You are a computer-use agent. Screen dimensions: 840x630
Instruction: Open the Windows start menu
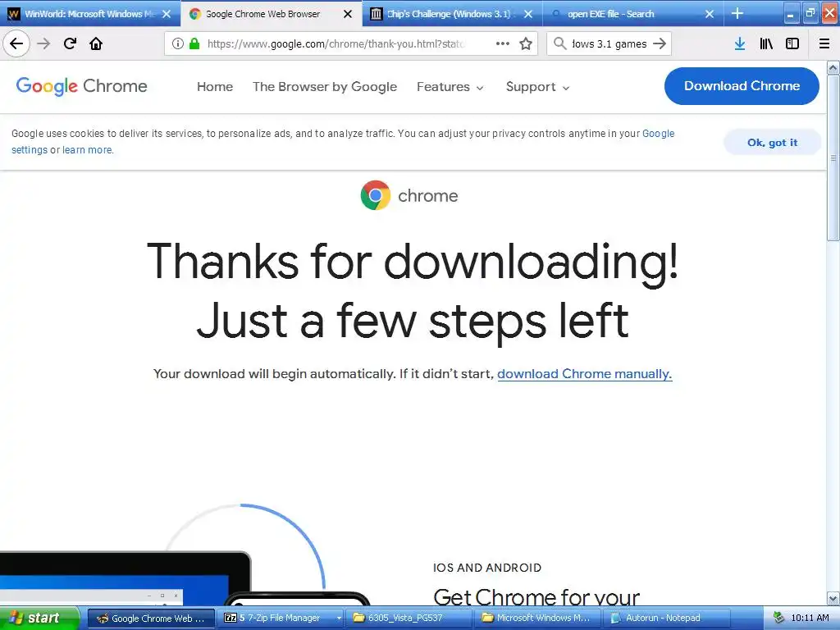coord(39,618)
